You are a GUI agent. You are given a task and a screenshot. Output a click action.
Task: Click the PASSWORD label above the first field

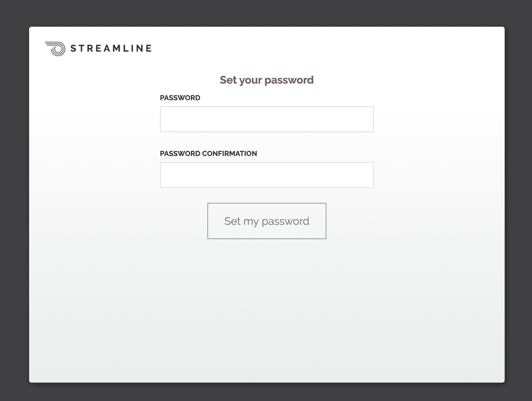tap(180, 98)
